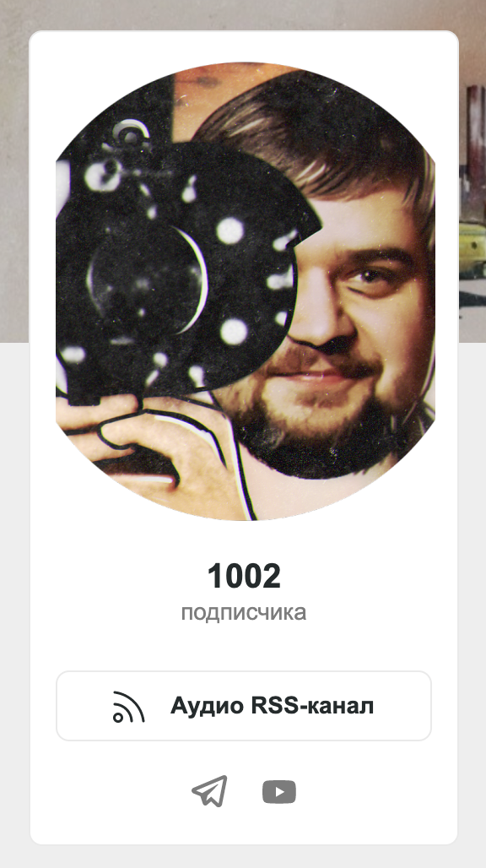Click the RSS feed wave icon
The width and height of the screenshot is (486, 868).
pos(129,707)
